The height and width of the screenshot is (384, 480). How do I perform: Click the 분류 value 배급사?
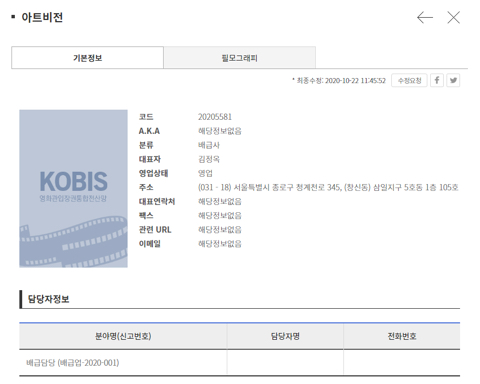click(x=209, y=145)
